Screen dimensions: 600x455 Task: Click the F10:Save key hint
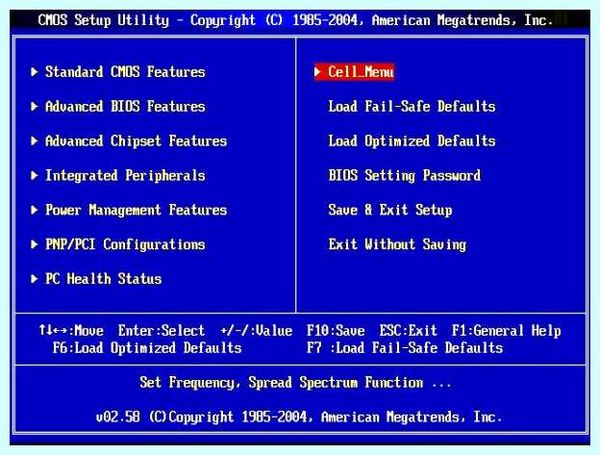(336, 330)
